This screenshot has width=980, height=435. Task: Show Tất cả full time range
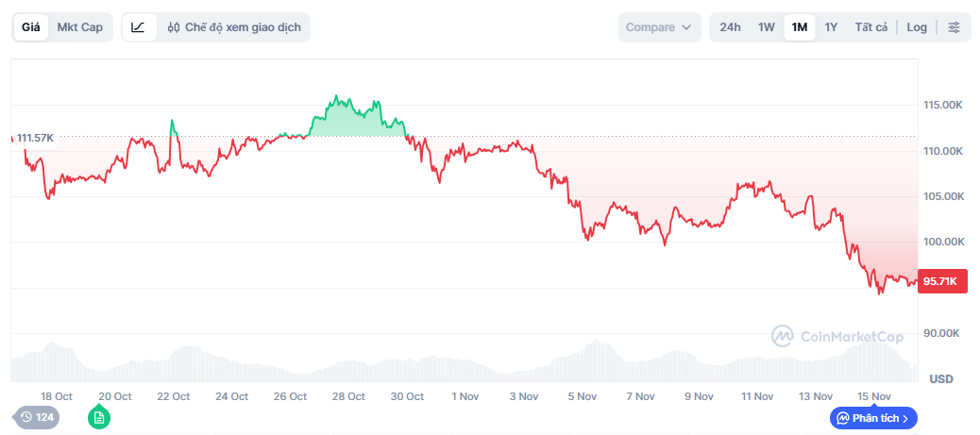pos(870,27)
